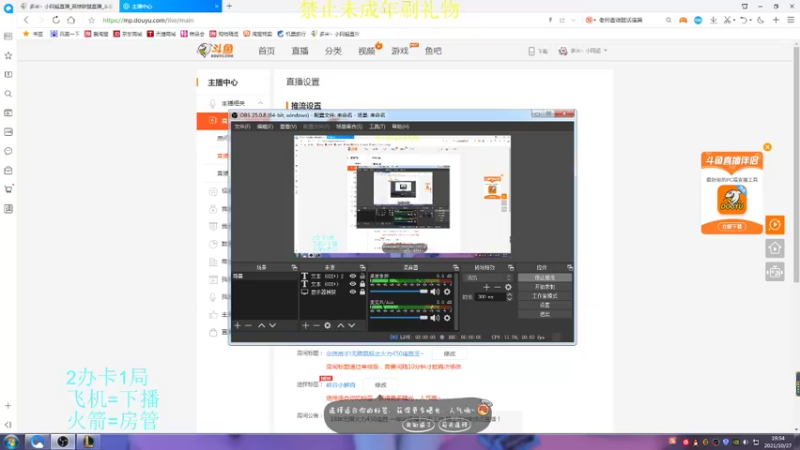The width and height of the screenshot is (800, 450).
Task: Open OBS Tools menu
Action: point(377,127)
